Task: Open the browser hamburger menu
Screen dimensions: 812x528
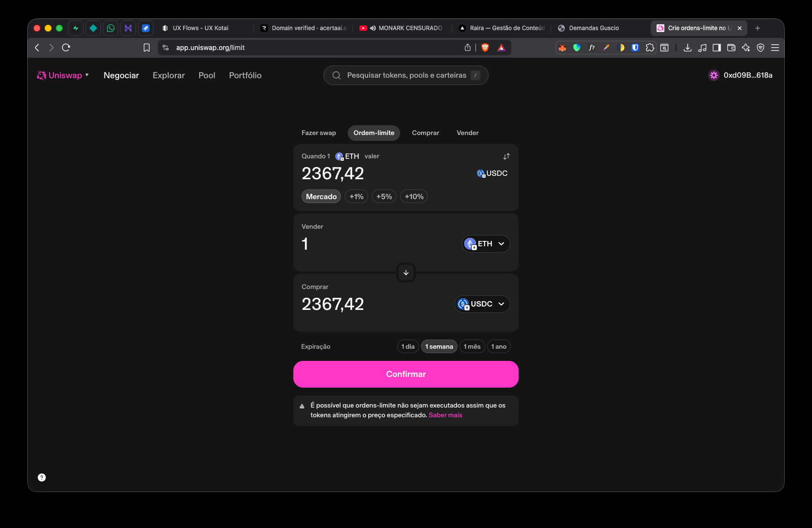Action: point(775,48)
